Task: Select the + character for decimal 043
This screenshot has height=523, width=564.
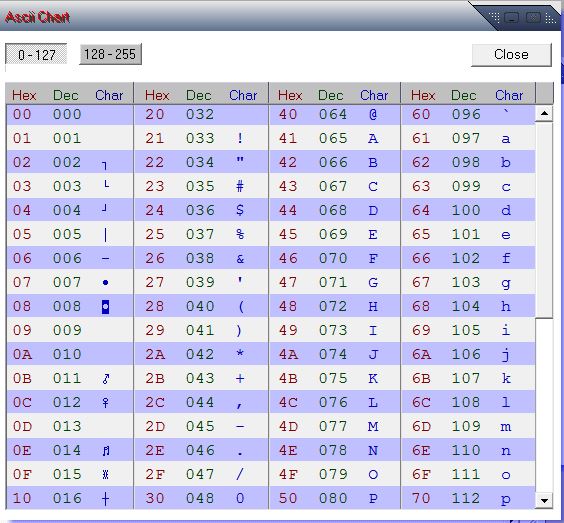Action: [240, 378]
